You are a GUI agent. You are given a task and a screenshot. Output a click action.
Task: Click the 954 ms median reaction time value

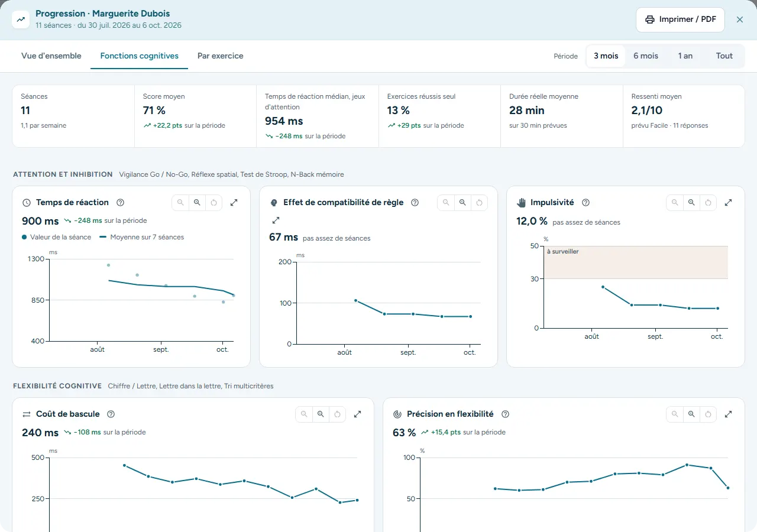coord(284,121)
